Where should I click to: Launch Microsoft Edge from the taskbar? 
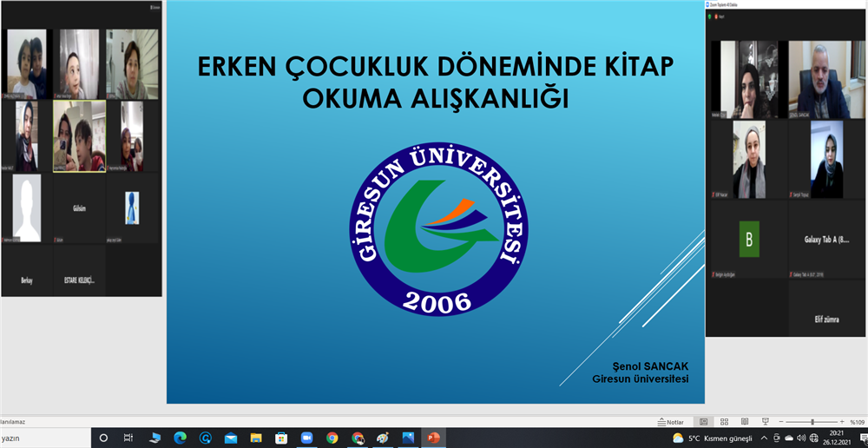coord(180,438)
